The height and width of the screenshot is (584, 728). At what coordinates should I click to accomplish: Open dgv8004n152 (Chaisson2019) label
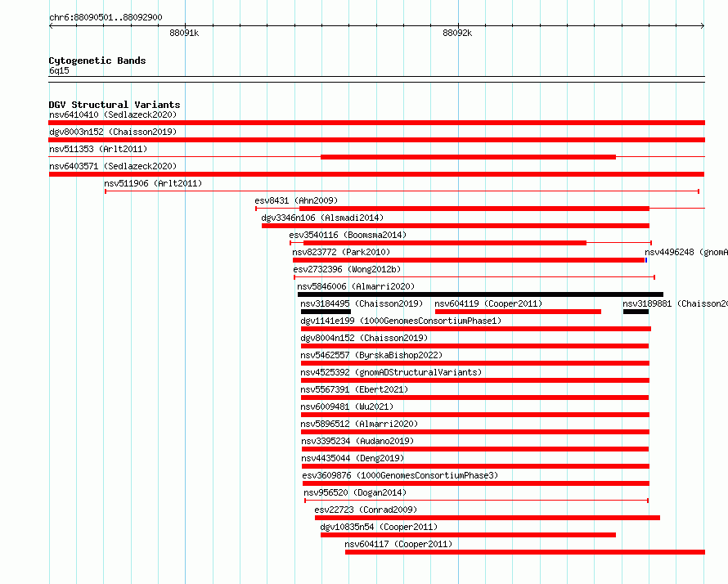tap(364, 338)
